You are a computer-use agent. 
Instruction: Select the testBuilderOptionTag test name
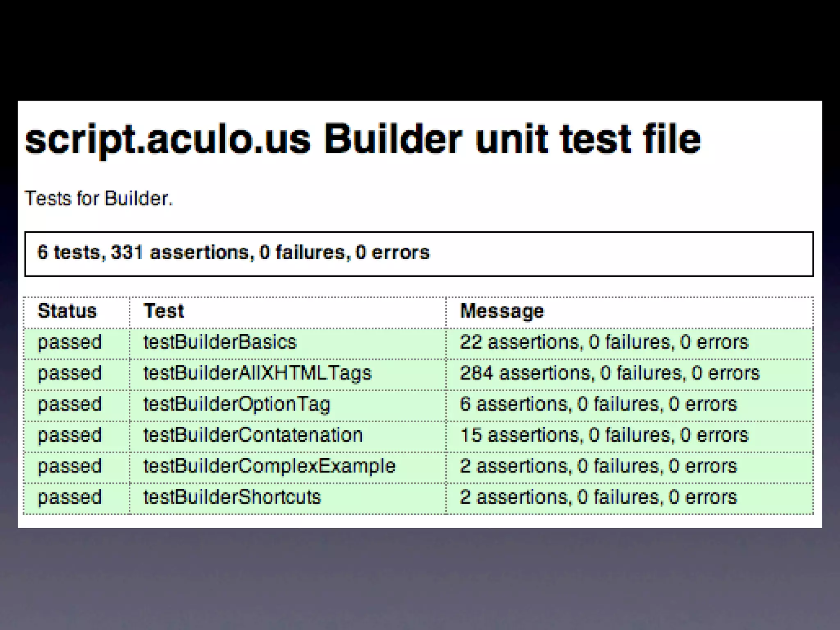[x=237, y=404]
